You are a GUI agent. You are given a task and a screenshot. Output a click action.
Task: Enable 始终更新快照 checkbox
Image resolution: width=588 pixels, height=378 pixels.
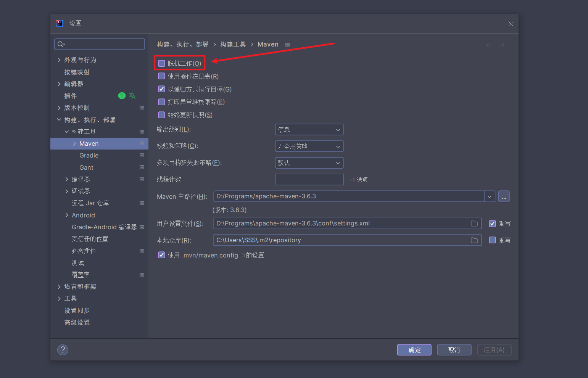point(161,115)
